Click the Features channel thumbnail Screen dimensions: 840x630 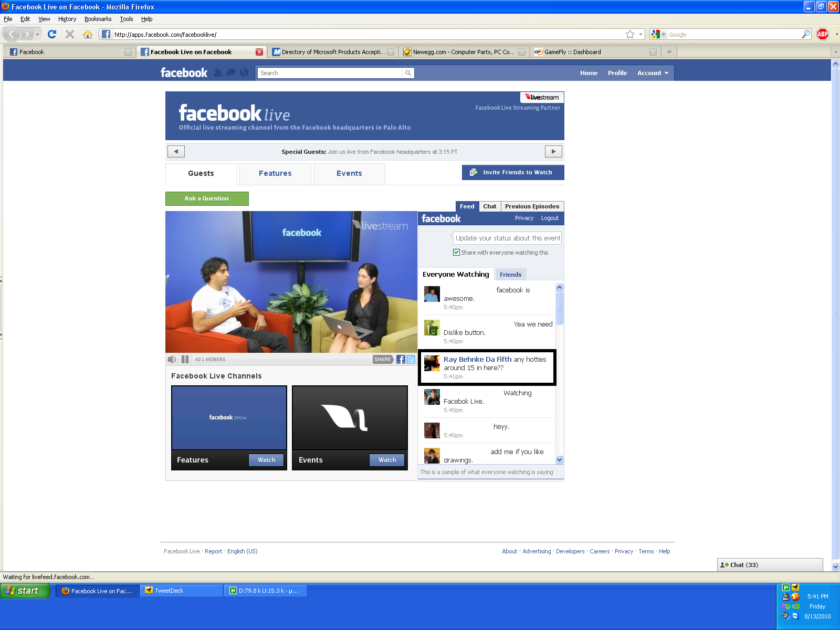click(x=229, y=418)
